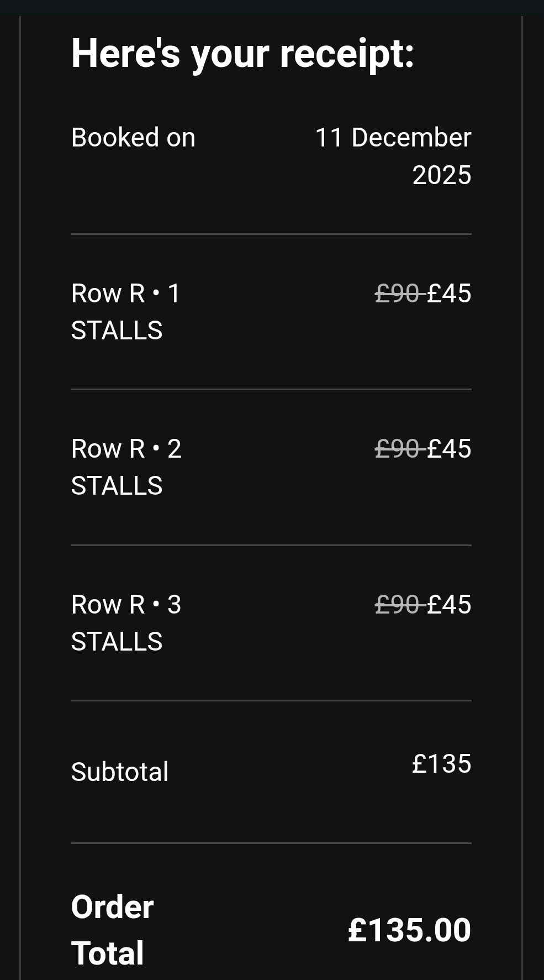Viewport: 544px width, 980px height.
Task: Click the "Row R • 2" seat label
Action: 126,449
